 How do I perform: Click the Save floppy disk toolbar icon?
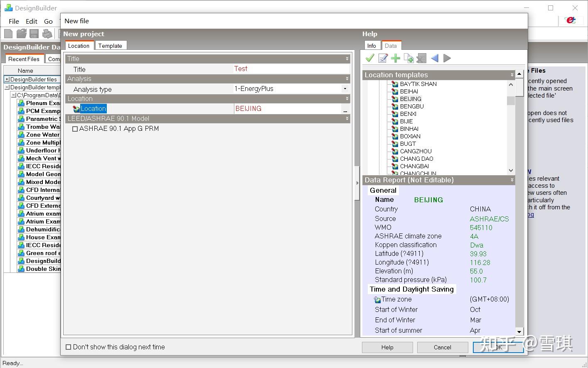pyautogui.click(x=34, y=34)
